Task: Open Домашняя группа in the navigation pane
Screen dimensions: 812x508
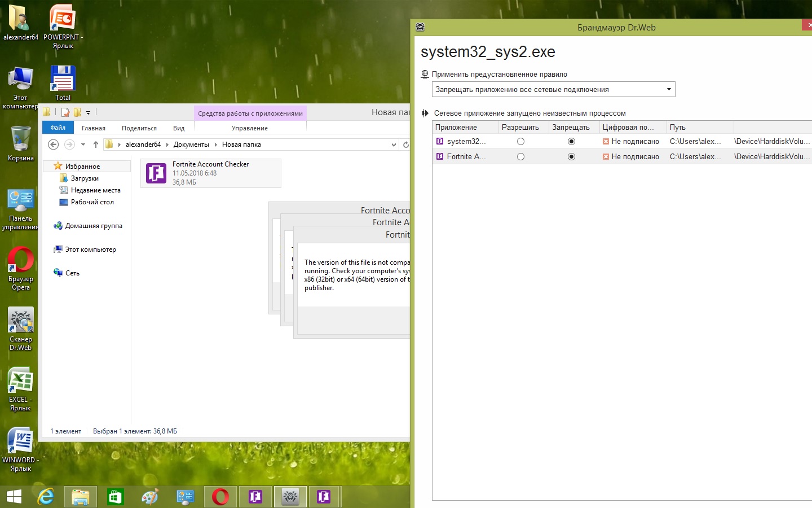Action: coord(94,226)
